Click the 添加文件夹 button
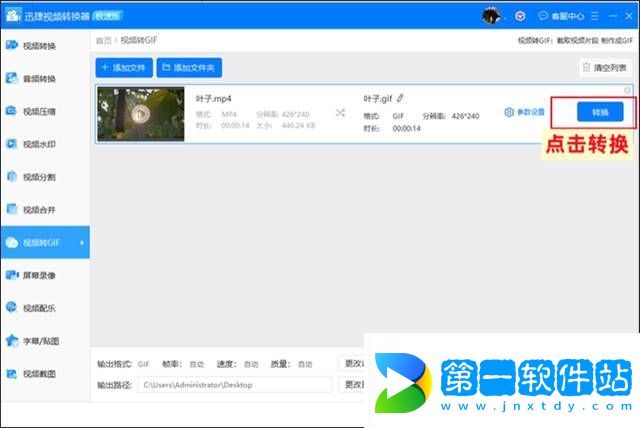 click(x=189, y=67)
